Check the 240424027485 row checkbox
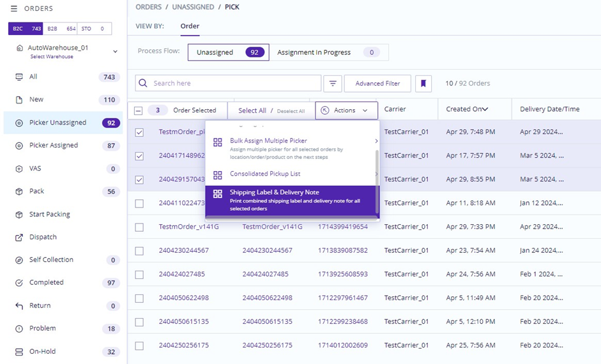Viewport: 601px width, 364px height. (139, 275)
